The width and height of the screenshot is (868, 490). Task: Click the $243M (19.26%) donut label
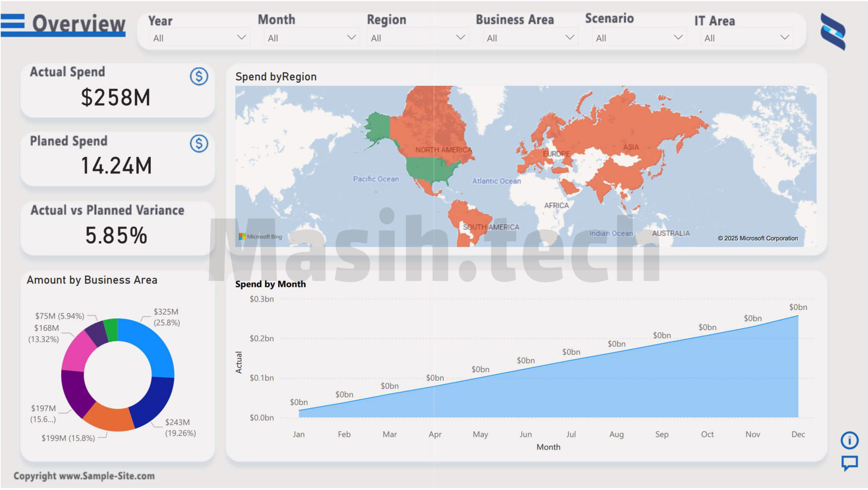[x=180, y=428]
